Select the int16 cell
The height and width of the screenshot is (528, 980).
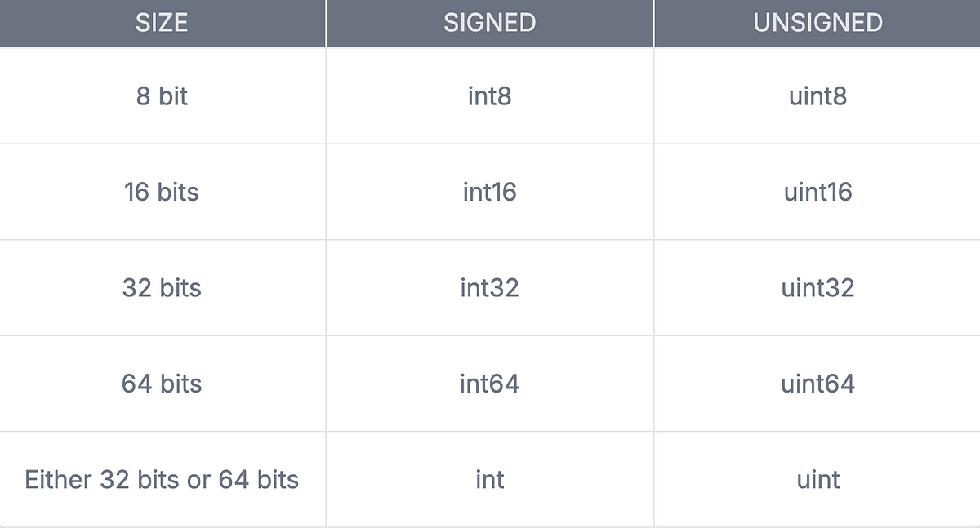(x=490, y=192)
